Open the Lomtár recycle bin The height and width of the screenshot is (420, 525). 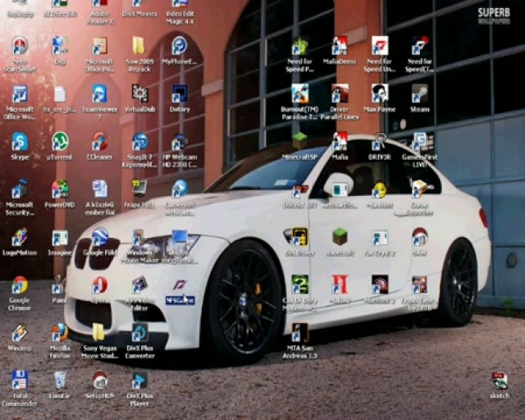(60, 381)
